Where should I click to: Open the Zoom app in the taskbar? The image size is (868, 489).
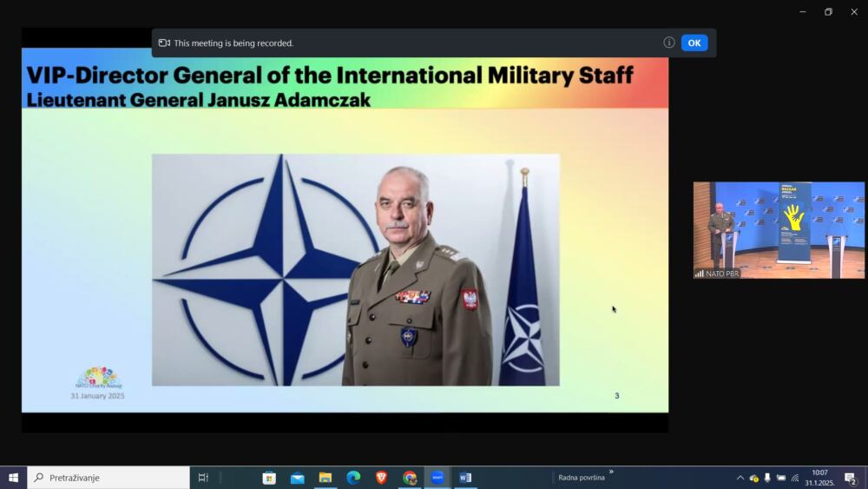tap(437, 477)
